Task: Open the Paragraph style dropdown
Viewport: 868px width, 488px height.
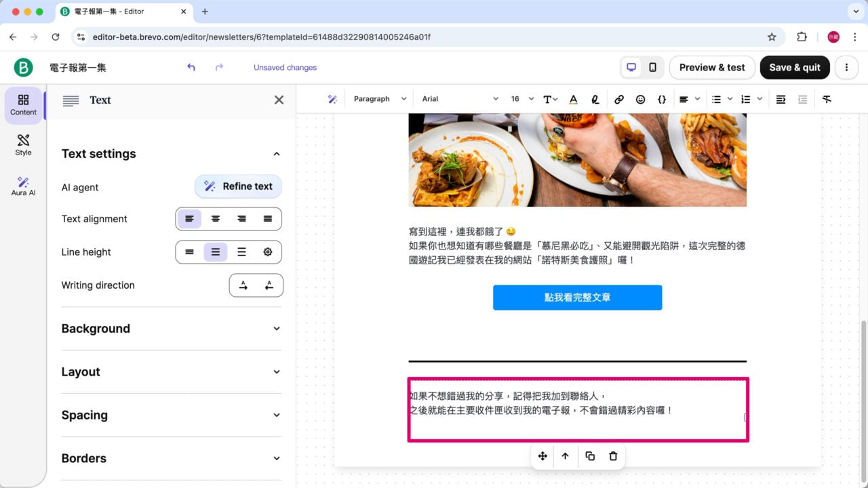Action: [x=378, y=99]
